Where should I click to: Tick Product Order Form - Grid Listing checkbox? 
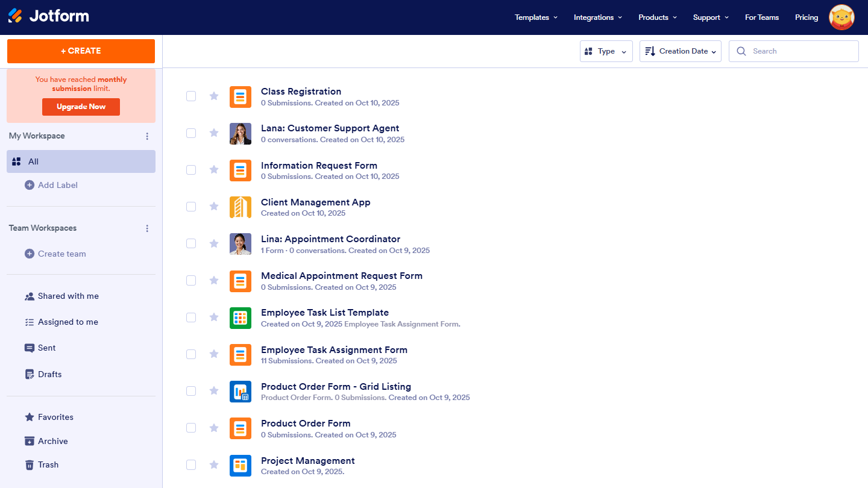point(191,391)
